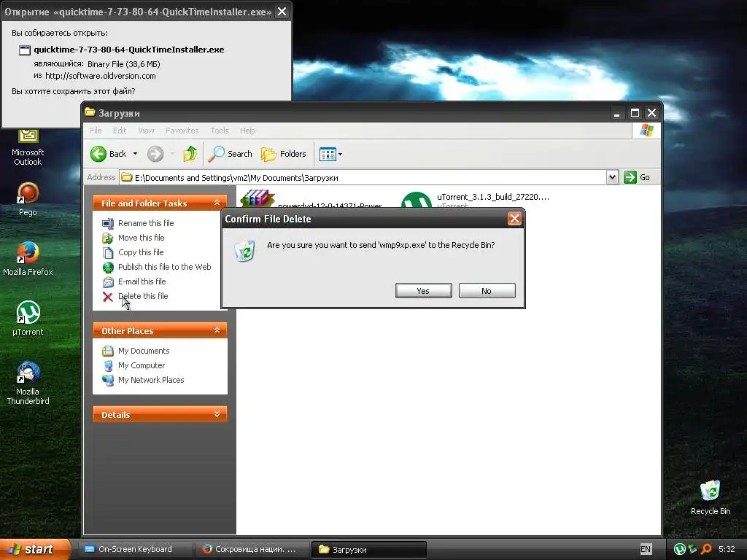Click the recycle bin icon in the delete dialog
The height and width of the screenshot is (560, 747).
tap(244, 251)
